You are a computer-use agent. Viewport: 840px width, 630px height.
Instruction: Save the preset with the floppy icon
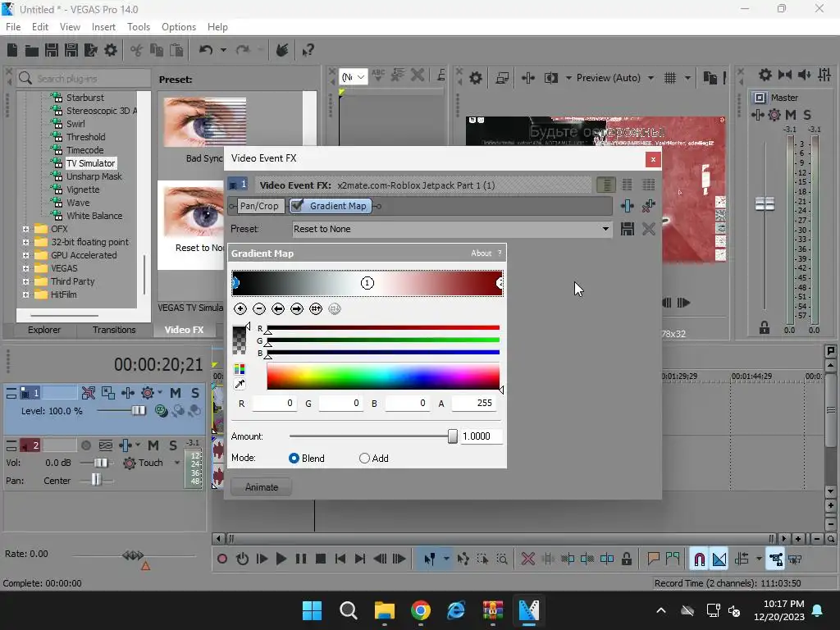click(x=628, y=229)
